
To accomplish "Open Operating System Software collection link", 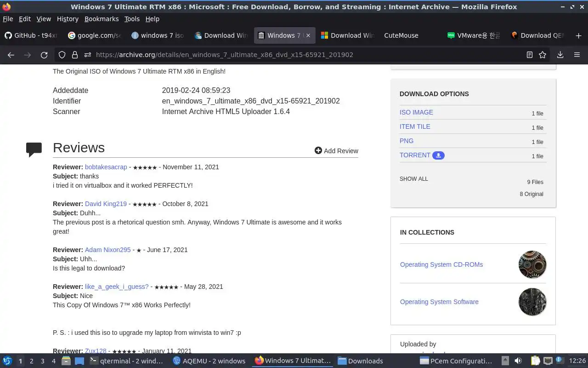I will 439,302.
